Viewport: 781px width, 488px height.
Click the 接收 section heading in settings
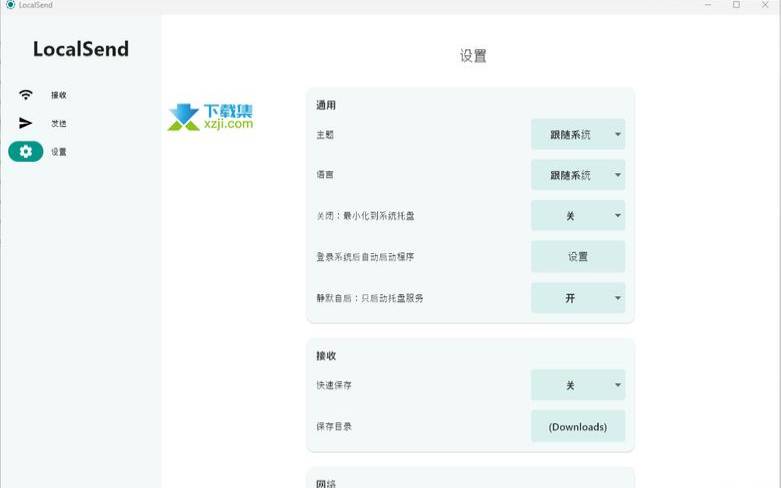[x=326, y=356]
